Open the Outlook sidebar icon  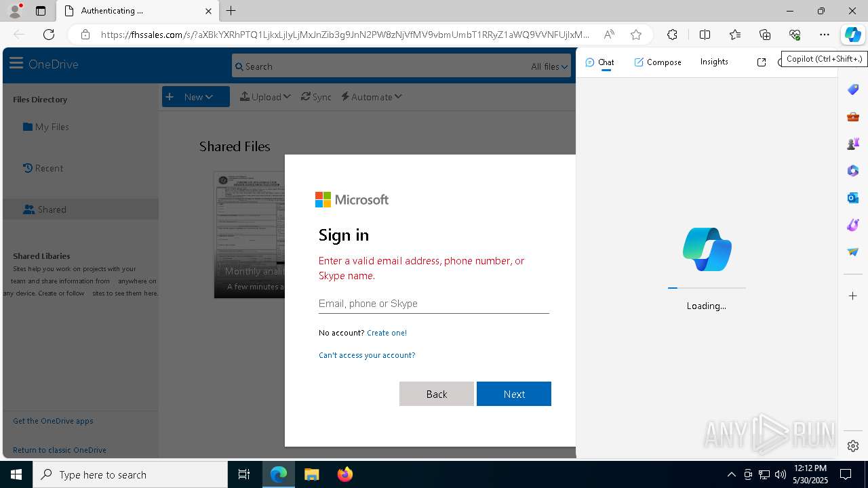[853, 198]
